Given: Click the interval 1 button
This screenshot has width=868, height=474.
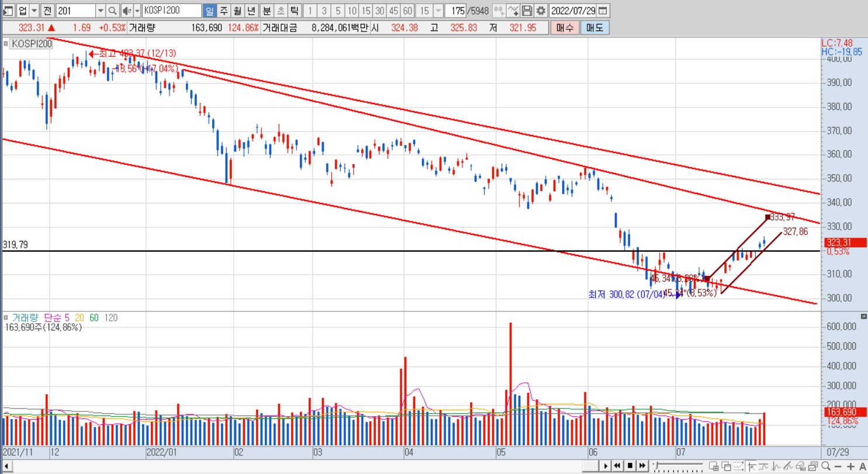Looking at the screenshot, I should (310, 11).
